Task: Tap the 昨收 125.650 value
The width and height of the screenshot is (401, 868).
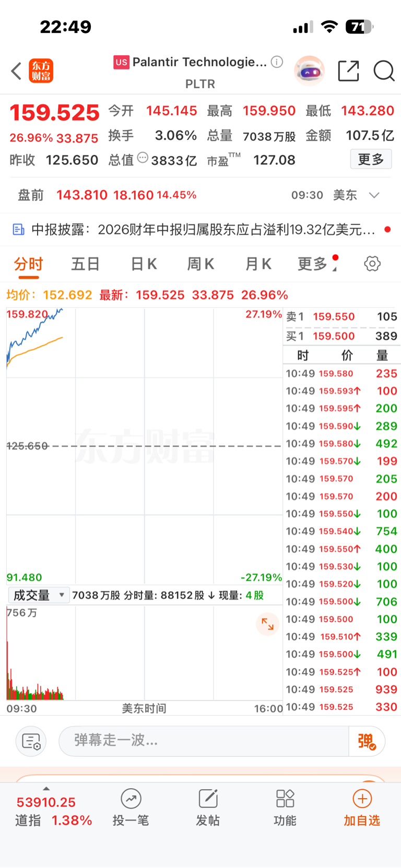Action: click(x=72, y=160)
